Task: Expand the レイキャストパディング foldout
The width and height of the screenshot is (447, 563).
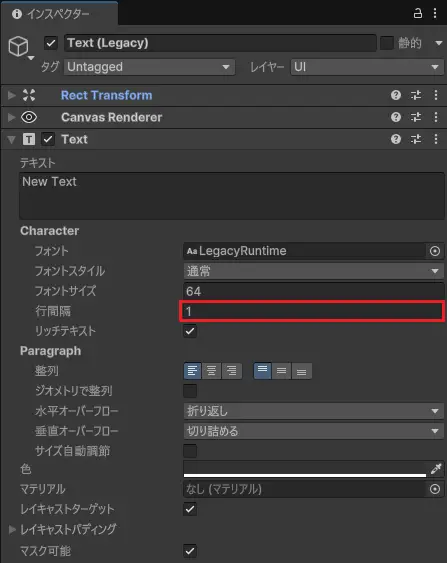Action: coord(12,529)
